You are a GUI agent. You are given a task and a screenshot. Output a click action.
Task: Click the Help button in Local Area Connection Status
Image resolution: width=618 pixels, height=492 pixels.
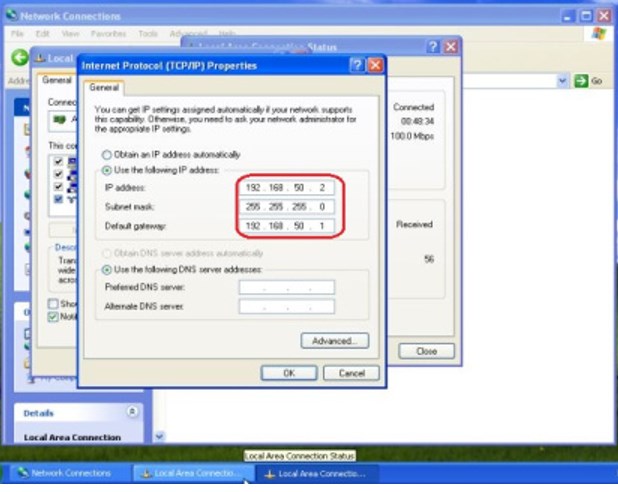[x=433, y=47]
